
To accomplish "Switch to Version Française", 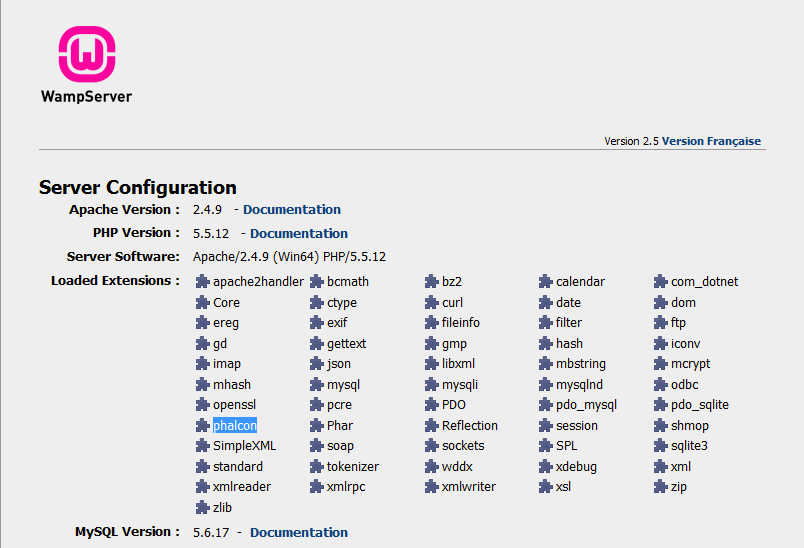I will coord(711,142).
